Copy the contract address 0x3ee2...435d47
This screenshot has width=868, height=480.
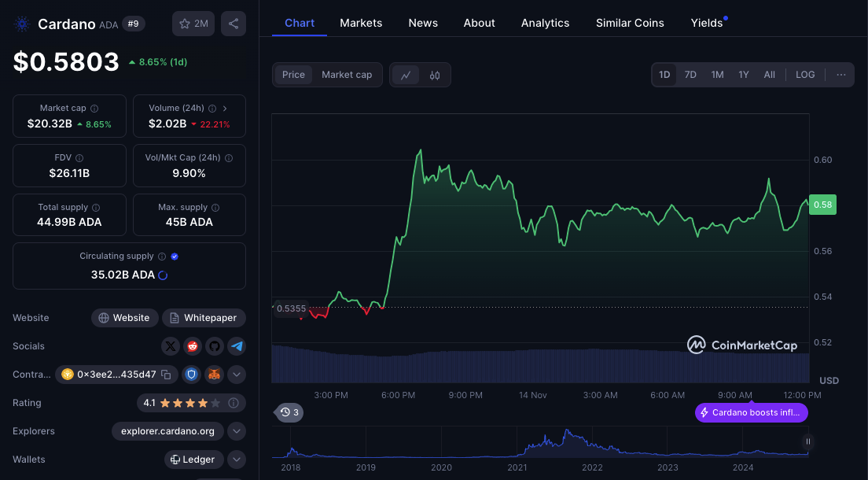point(165,375)
